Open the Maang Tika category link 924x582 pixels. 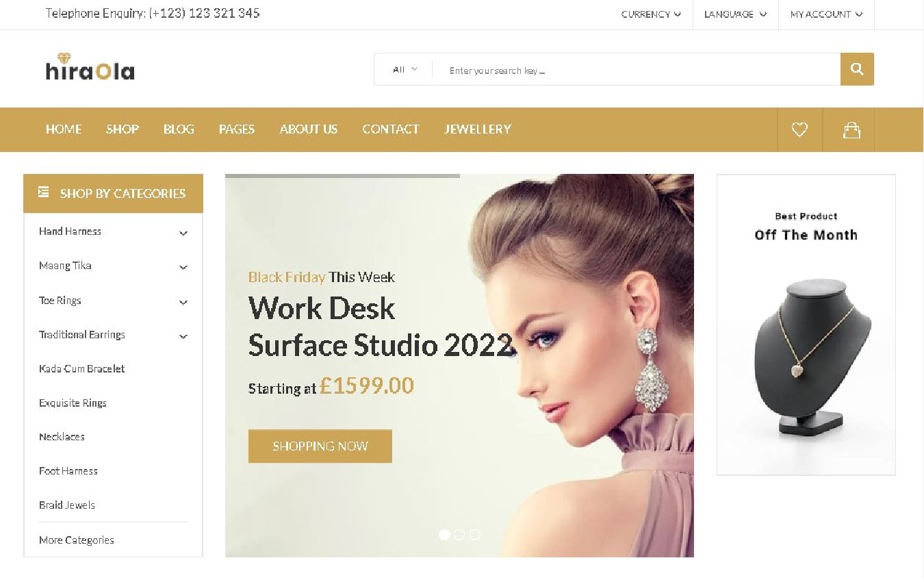[x=65, y=266]
